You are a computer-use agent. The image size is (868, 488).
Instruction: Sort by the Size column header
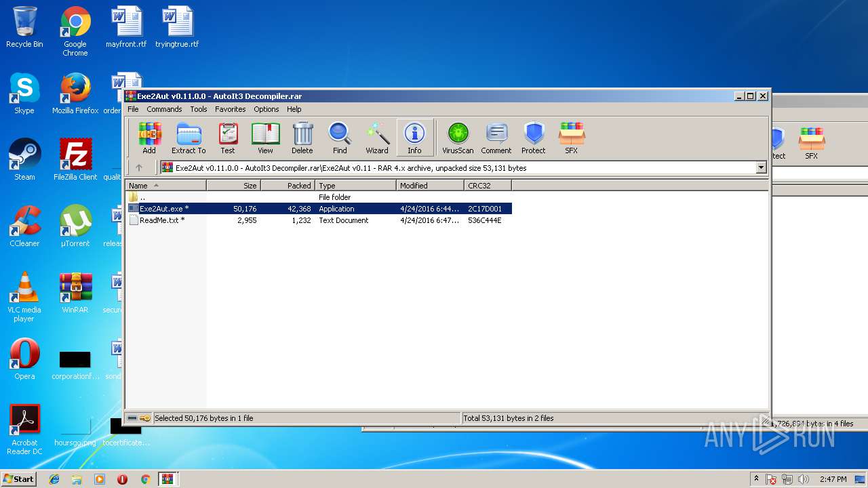[x=234, y=185]
